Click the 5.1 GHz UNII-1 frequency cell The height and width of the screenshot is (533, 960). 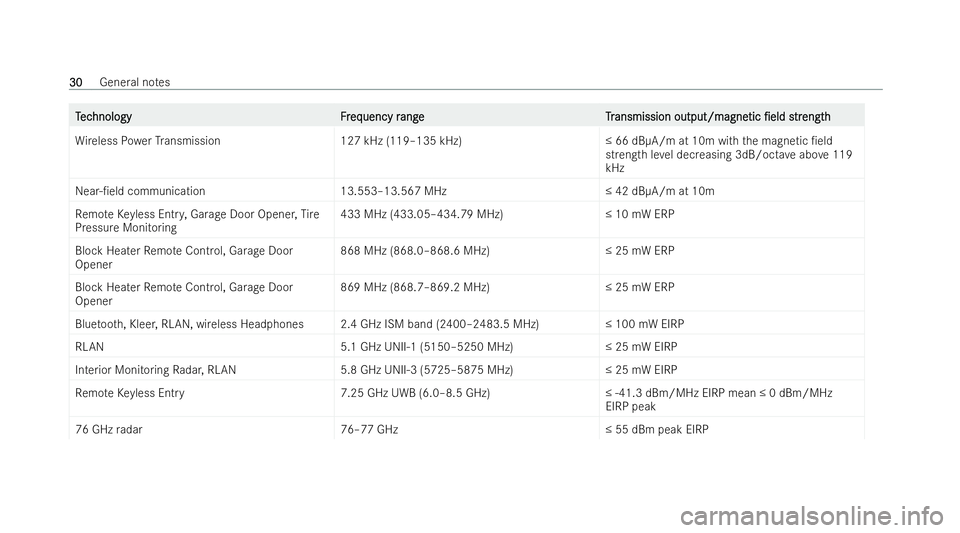427,347
